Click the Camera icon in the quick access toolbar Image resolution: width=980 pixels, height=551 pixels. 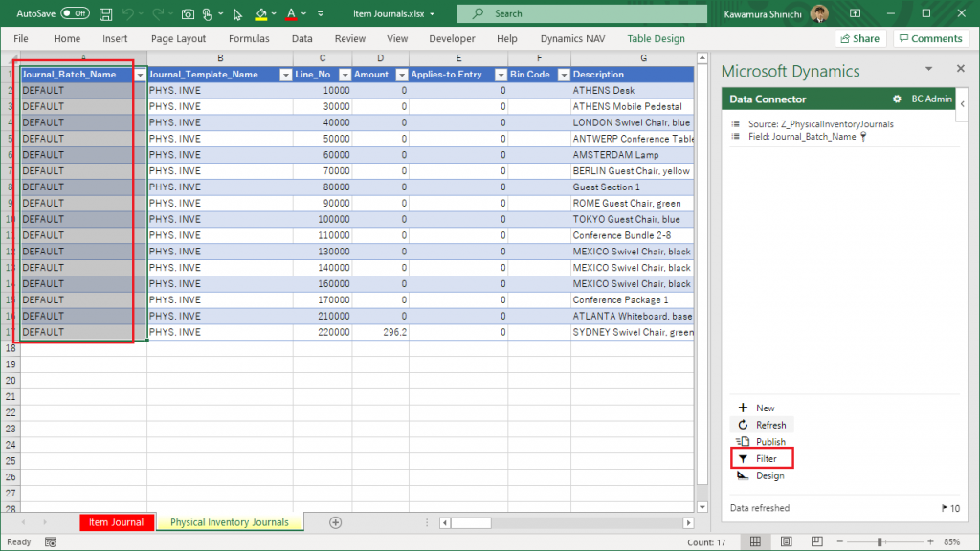pyautogui.click(x=188, y=13)
